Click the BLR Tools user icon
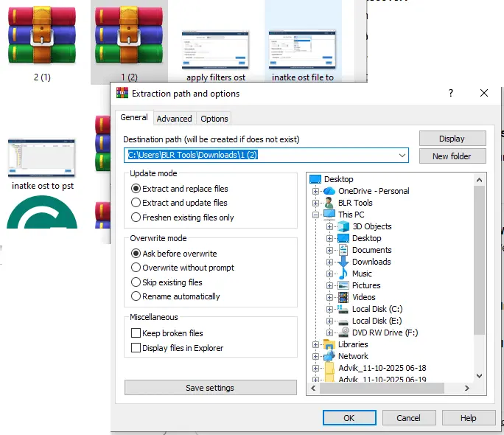The width and height of the screenshot is (504, 435). 329,203
